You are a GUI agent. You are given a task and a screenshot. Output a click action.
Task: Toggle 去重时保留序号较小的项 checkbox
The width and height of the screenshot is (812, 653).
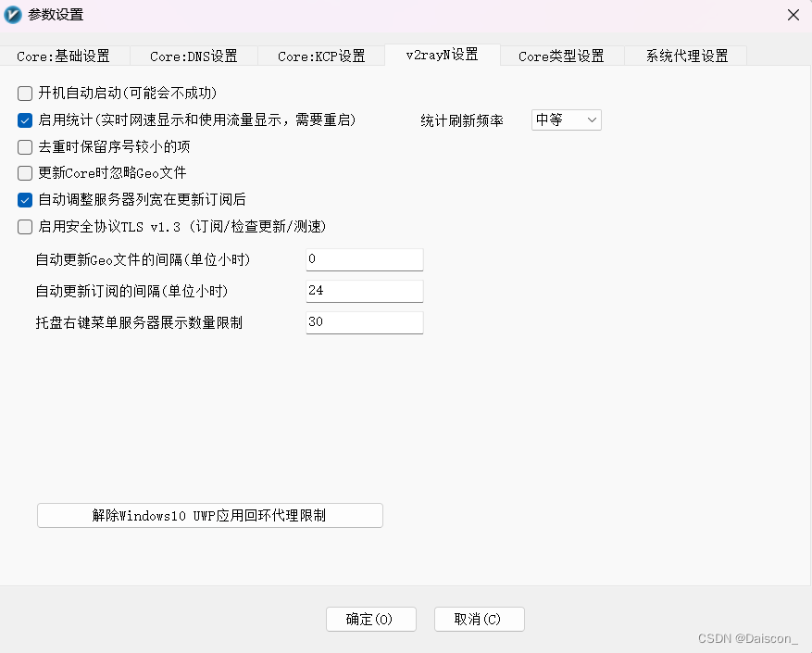(x=25, y=147)
